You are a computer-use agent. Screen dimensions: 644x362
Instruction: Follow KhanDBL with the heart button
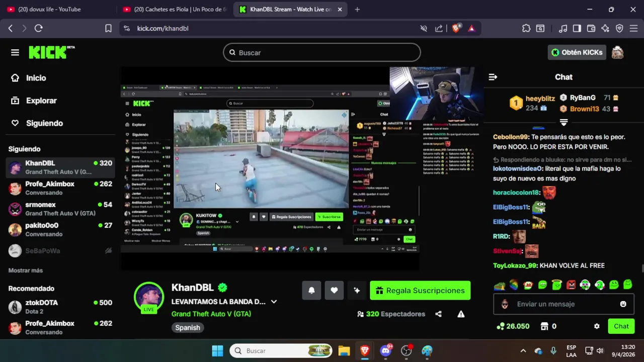coord(334,290)
